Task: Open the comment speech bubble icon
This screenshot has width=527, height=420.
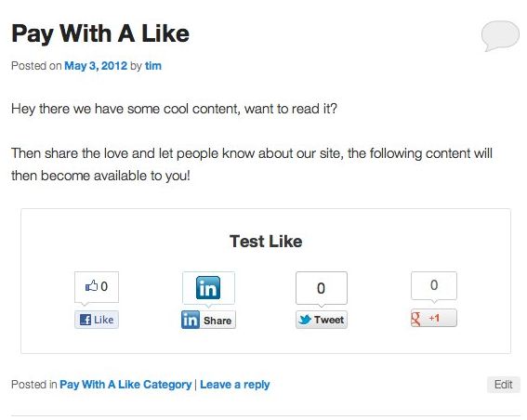Action: tap(500, 36)
